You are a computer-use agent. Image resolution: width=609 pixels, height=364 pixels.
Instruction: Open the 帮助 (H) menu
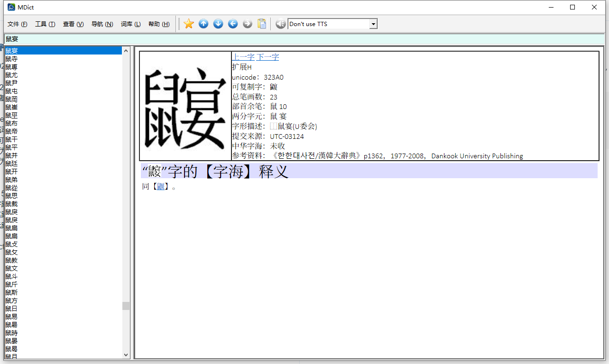pyautogui.click(x=158, y=24)
